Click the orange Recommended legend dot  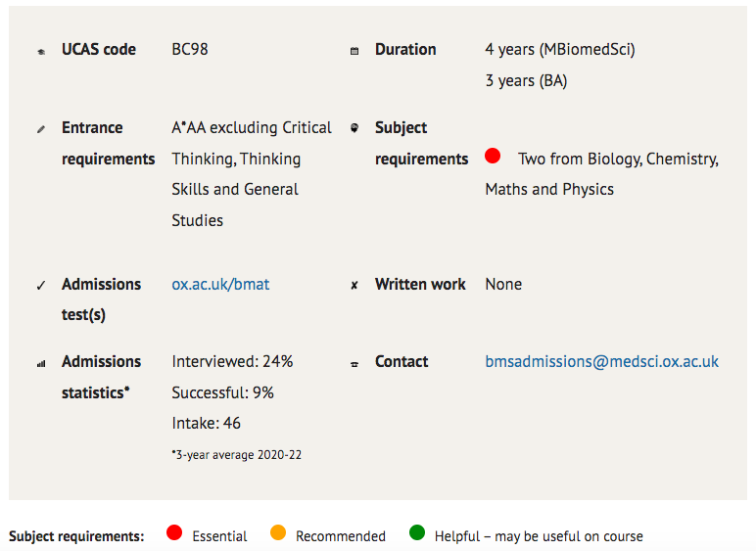click(x=278, y=532)
